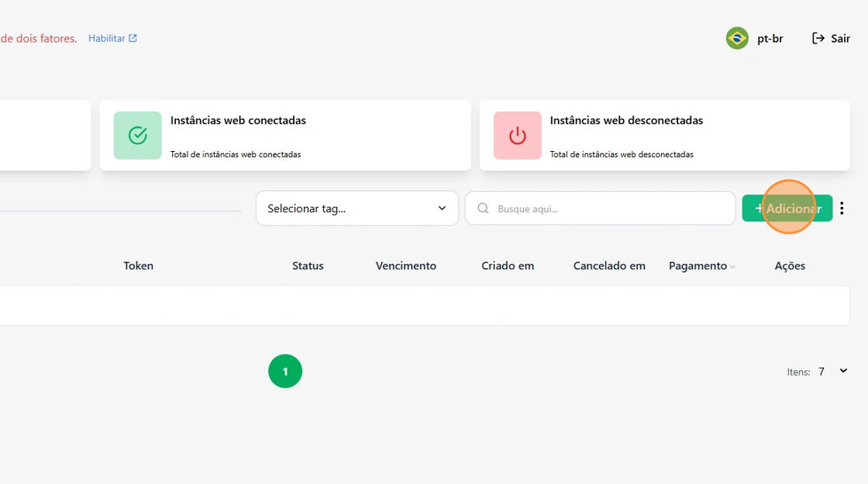Click the Brazil flag language icon
Viewport: 868px width, 484px height.
click(737, 38)
